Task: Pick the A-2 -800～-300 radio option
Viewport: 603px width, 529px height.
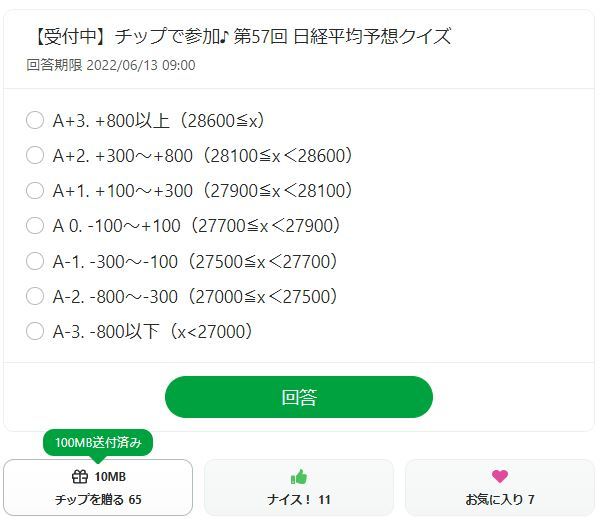Action: click(x=35, y=296)
